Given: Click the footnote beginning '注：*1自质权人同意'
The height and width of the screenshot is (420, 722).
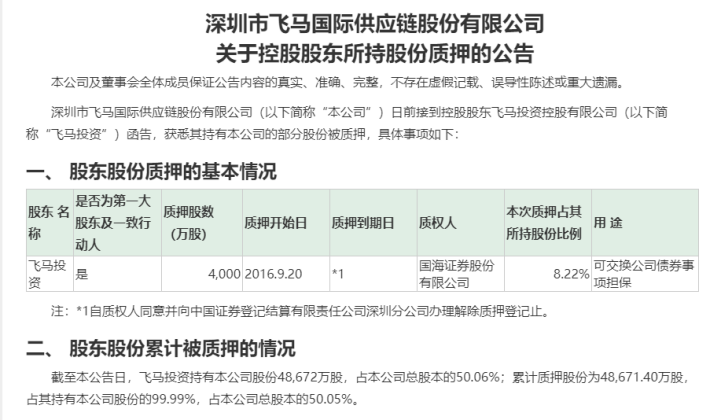Looking at the screenshot, I should click(300, 311).
